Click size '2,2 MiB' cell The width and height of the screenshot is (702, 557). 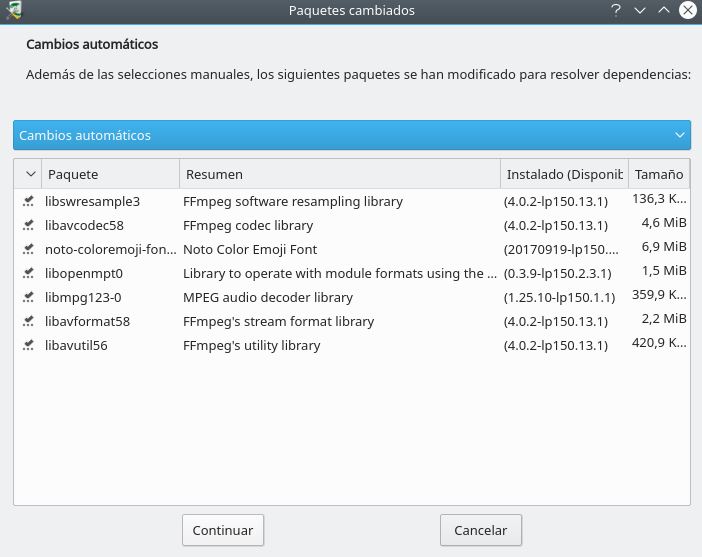pos(664,318)
